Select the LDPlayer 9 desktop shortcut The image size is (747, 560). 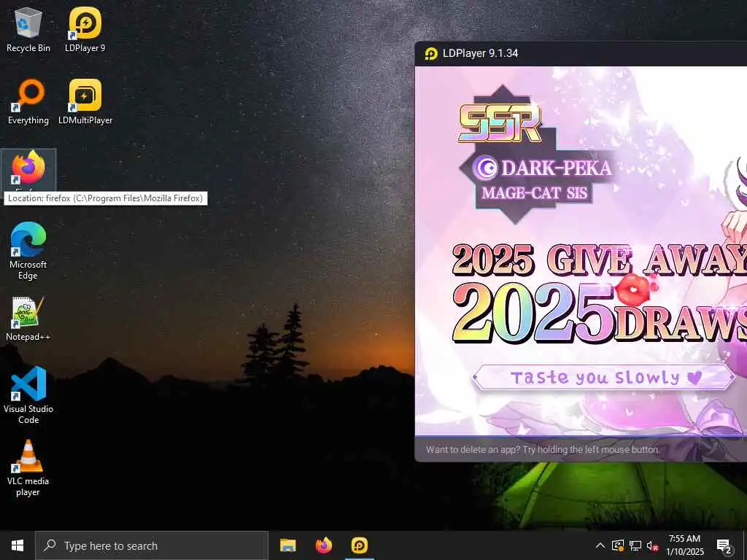(85, 29)
